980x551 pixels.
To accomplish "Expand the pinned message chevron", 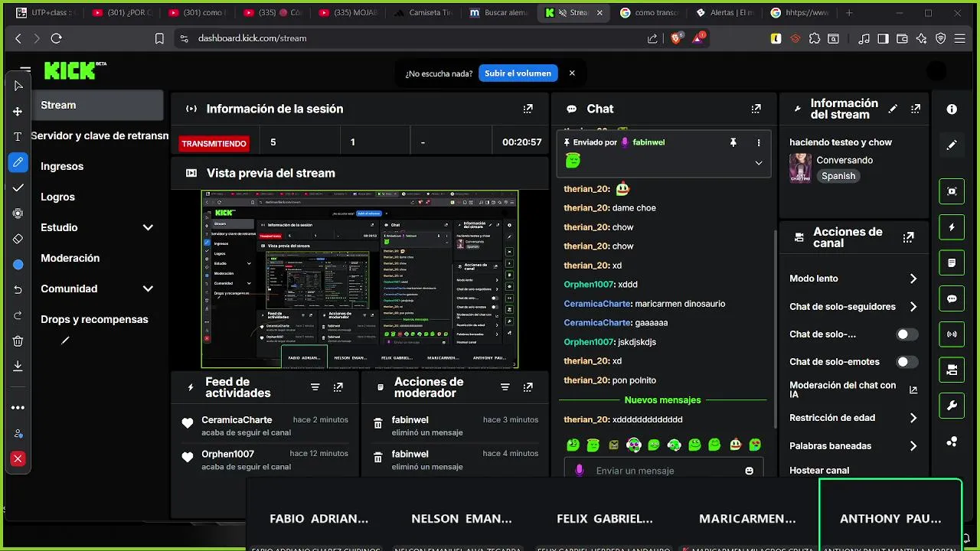I will pyautogui.click(x=759, y=162).
